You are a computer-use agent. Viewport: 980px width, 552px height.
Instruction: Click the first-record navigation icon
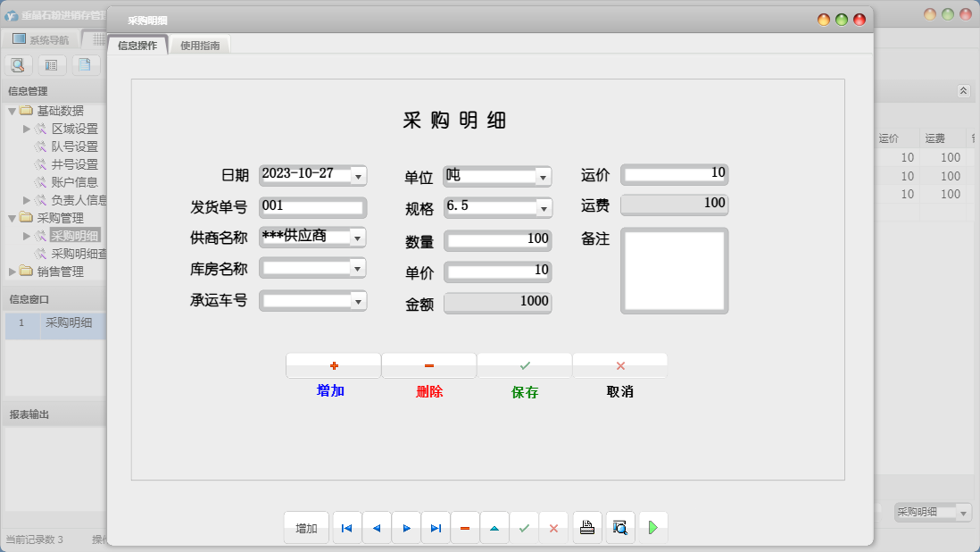[x=346, y=528]
